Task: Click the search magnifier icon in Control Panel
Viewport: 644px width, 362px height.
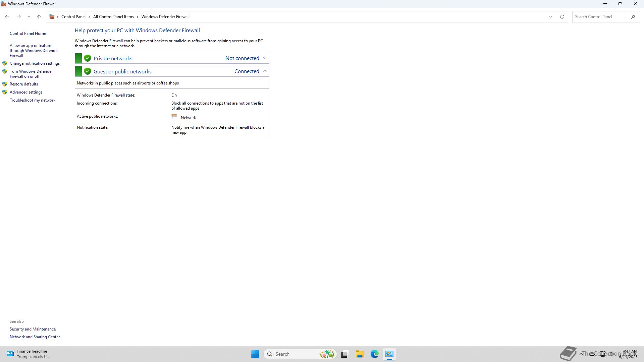Action: (x=633, y=17)
